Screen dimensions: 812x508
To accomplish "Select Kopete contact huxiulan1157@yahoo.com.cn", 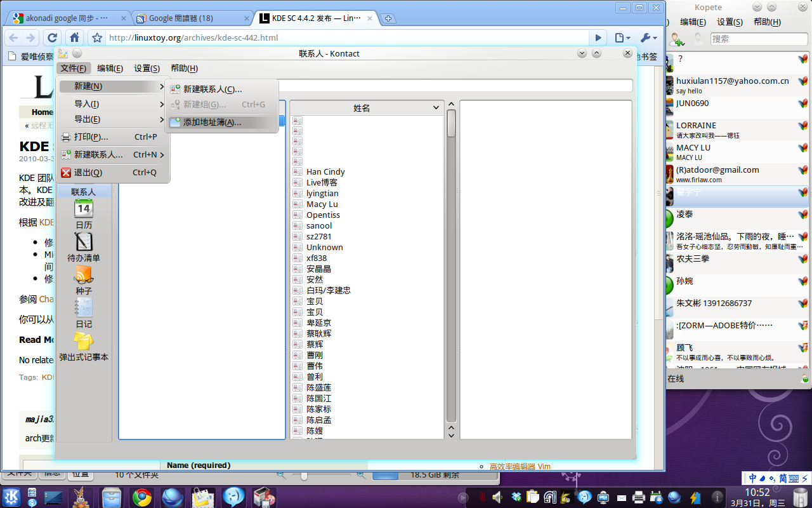I will (737, 85).
